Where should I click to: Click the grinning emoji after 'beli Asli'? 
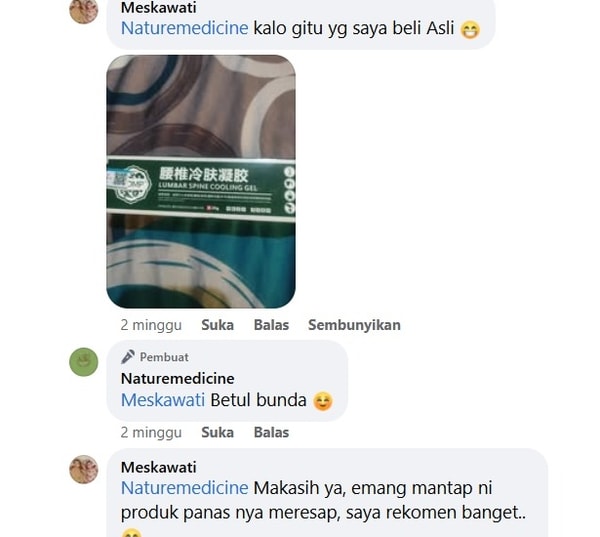tap(470, 30)
